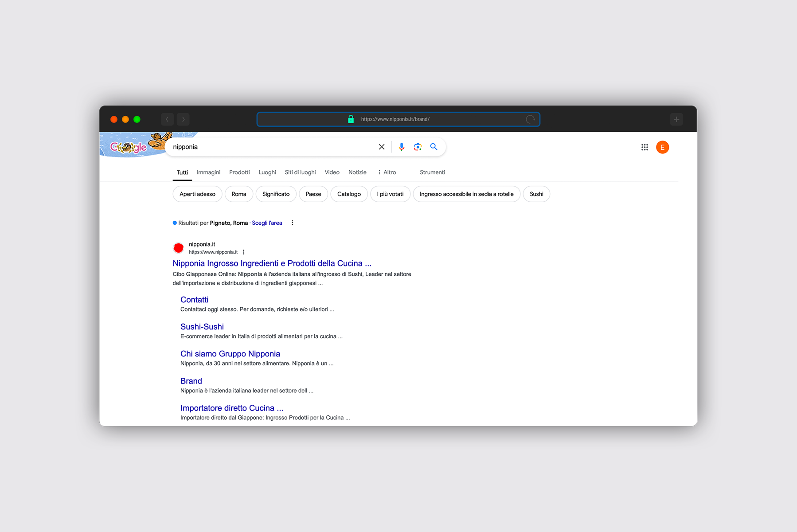Toggle the Aperti adesso filter chip

[197, 194]
